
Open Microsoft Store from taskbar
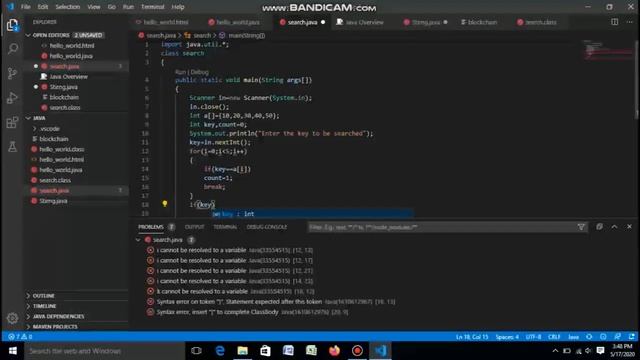tap(265, 351)
